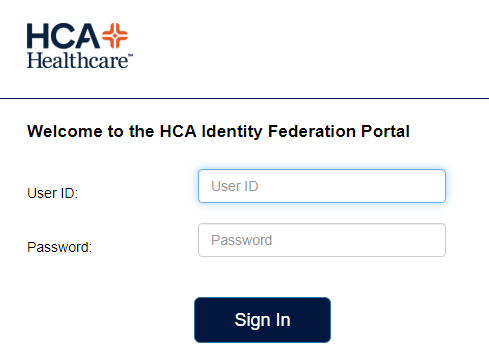Click the gray "User ID" placeholder text
This screenshot has width=489, height=360.
(x=235, y=186)
